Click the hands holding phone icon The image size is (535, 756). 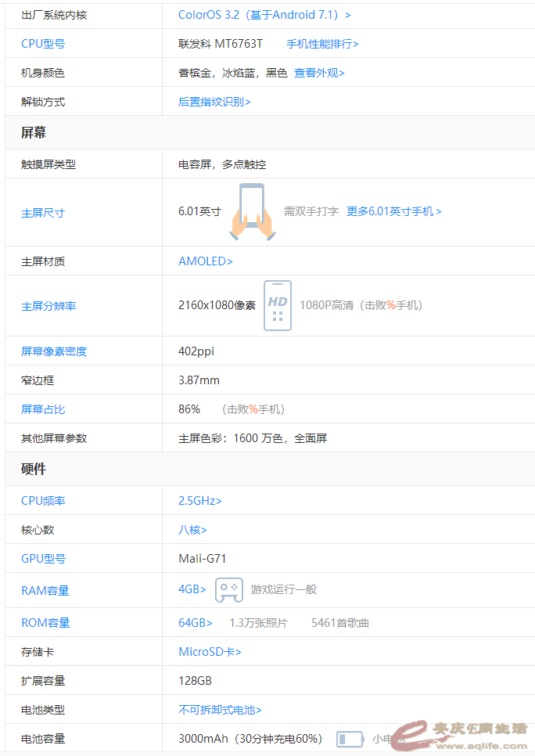click(x=252, y=211)
